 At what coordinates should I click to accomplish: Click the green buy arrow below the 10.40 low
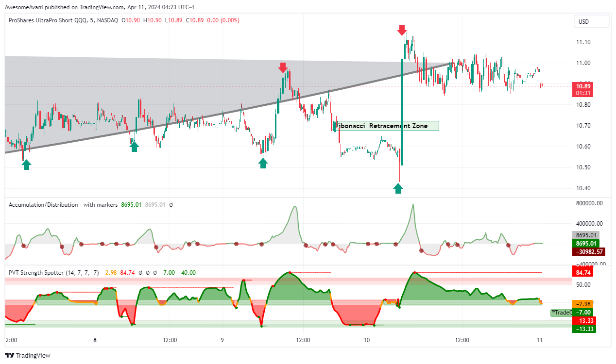(x=398, y=188)
